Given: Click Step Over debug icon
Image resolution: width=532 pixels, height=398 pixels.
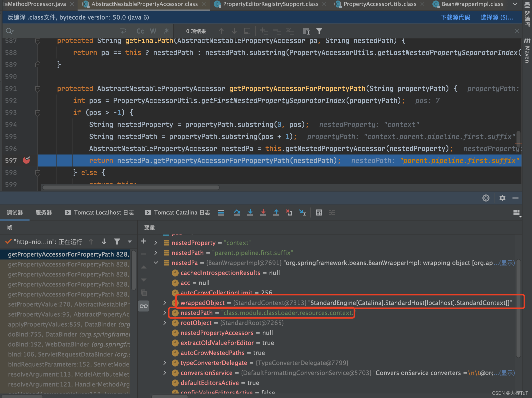Looking at the screenshot, I should [x=237, y=212].
